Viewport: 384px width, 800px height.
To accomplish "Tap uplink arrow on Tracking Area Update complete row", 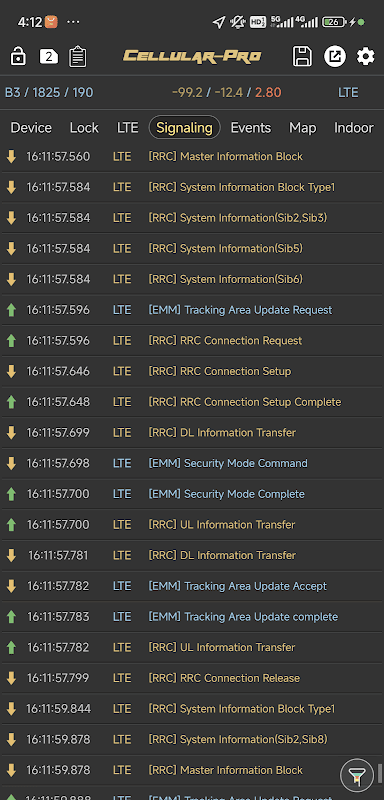I will click(x=11, y=617).
